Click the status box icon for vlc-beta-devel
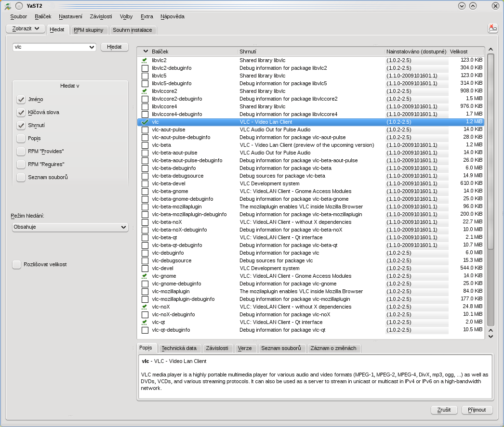The image size is (504, 427). [145, 183]
